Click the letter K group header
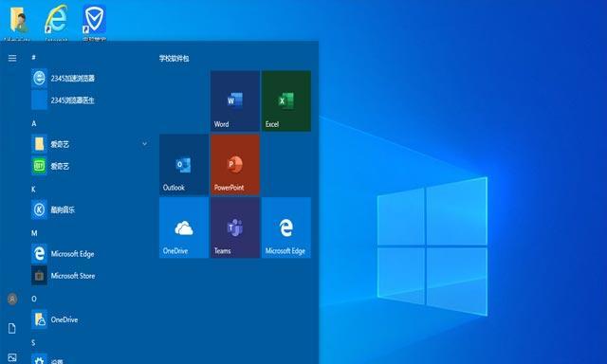The width and height of the screenshot is (607, 364). point(33,190)
